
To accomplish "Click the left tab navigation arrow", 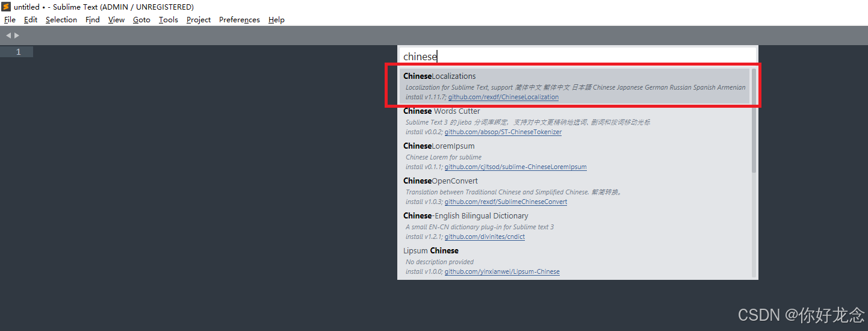I will 8,36.
